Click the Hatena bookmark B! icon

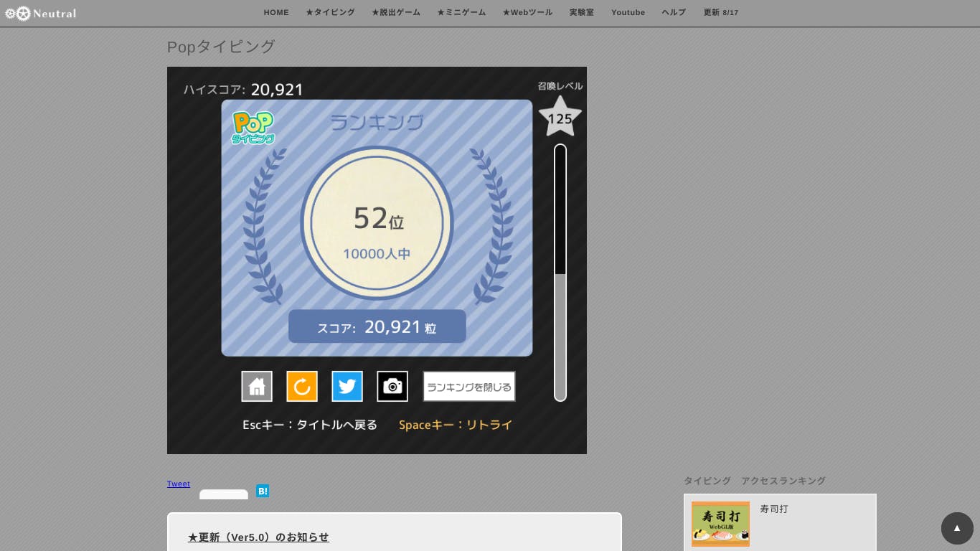263,491
